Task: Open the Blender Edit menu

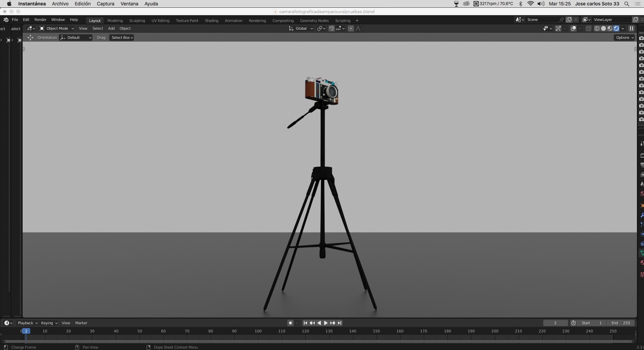Action: click(26, 20)
